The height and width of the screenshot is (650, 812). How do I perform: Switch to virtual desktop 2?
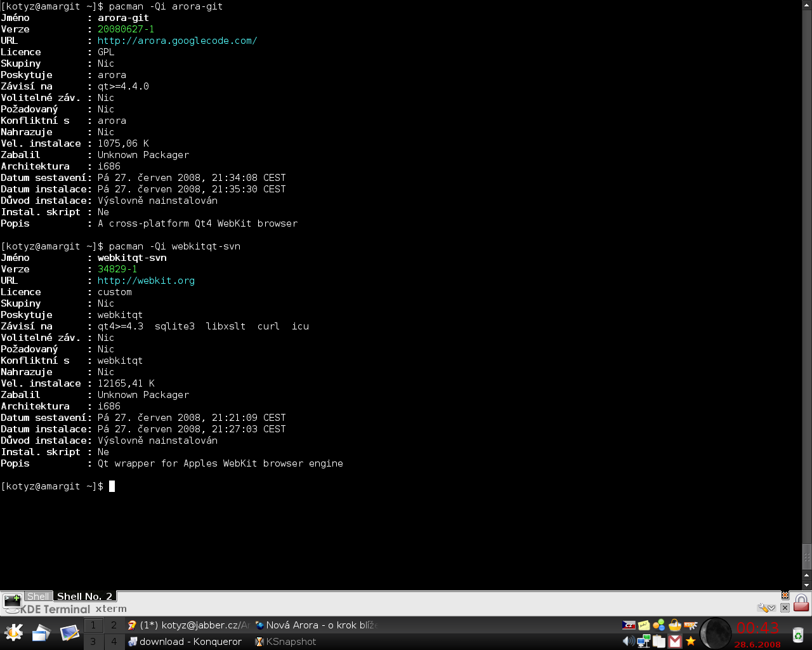pyautogui.click(x=114, y=625)
